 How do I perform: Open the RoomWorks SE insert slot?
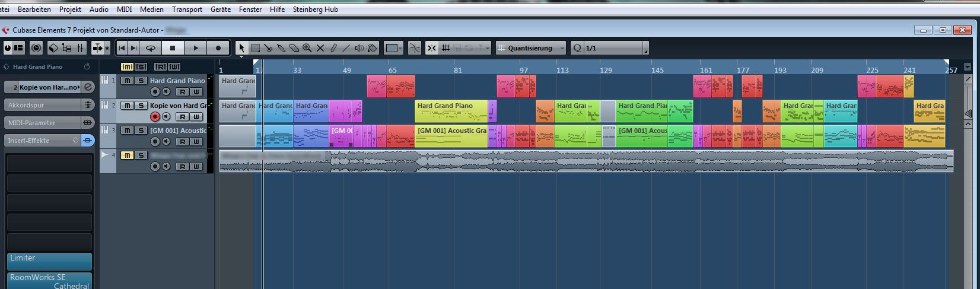(49, 281)
